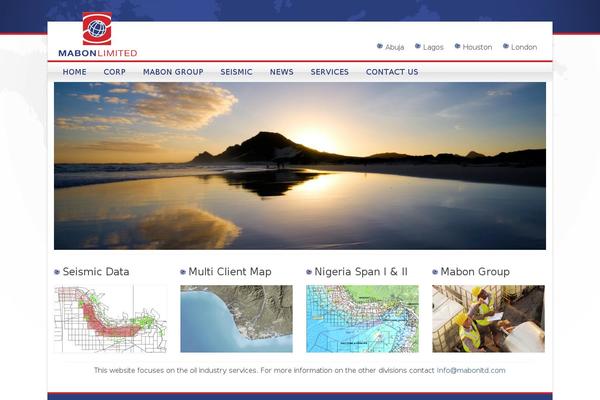Select the Houston office link

(x=477, y=47)
